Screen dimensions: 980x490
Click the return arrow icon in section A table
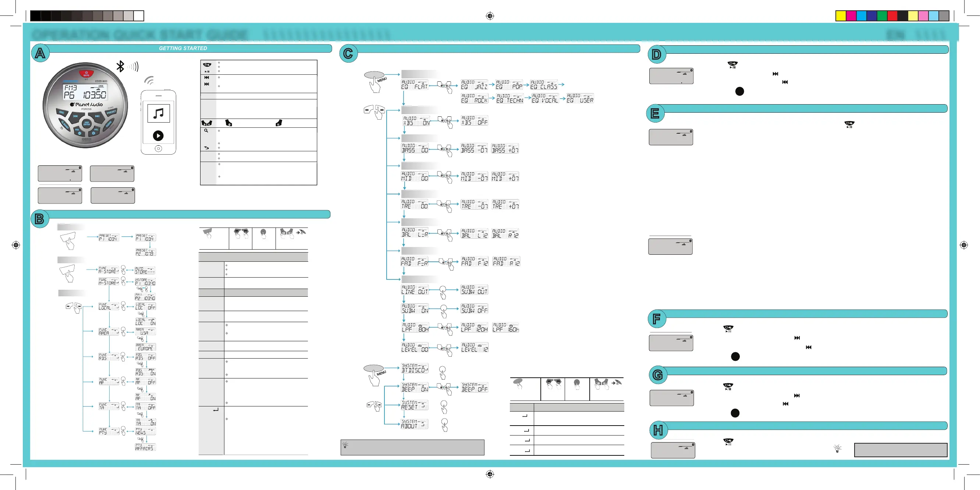pyautogui.click(x=207, y=147)
